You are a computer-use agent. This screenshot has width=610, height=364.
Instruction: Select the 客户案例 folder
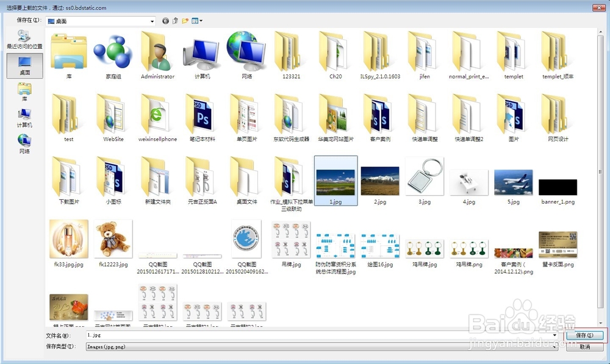coord(380,119)
